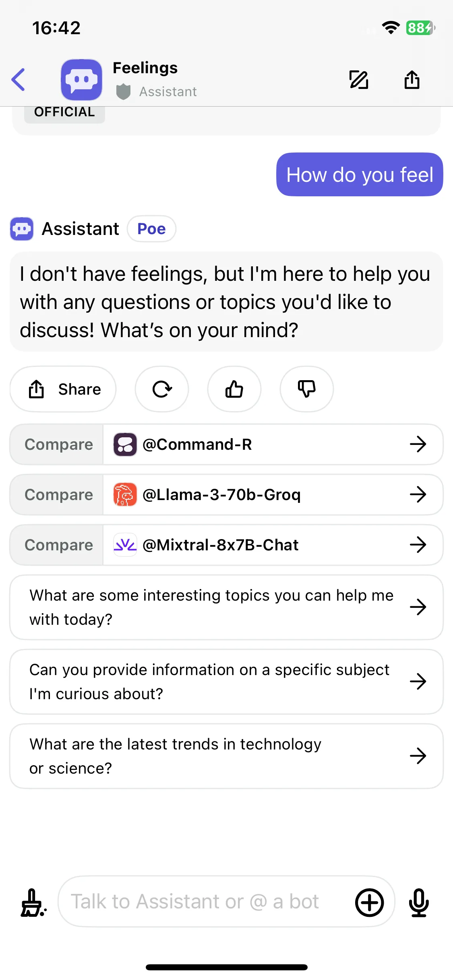Compare with @Command-R bot

click(226, 444)
